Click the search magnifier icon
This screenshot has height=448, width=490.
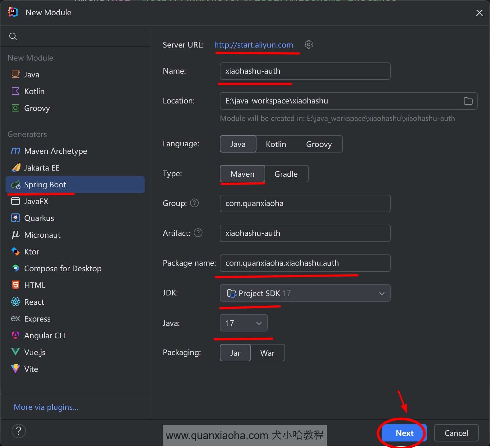(x=13, y=36)
